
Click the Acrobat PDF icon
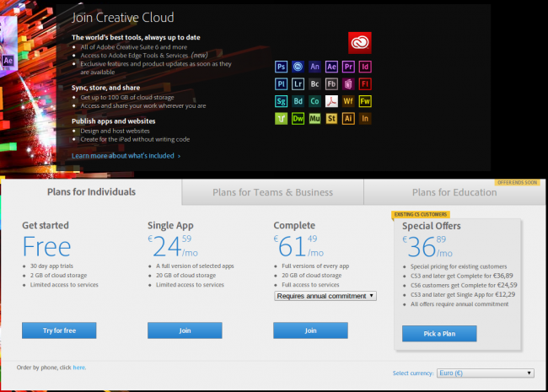[x=331, y=101]
